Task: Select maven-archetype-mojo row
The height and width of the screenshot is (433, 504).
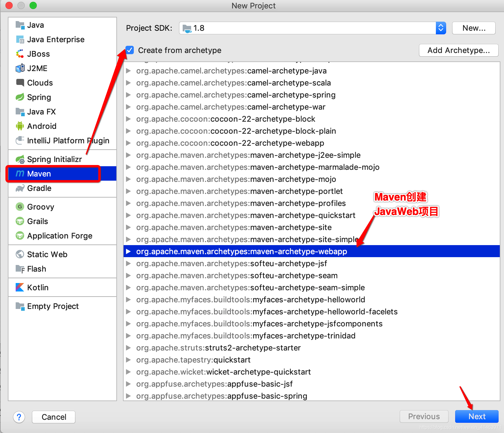Action: [x=312, y=179]
